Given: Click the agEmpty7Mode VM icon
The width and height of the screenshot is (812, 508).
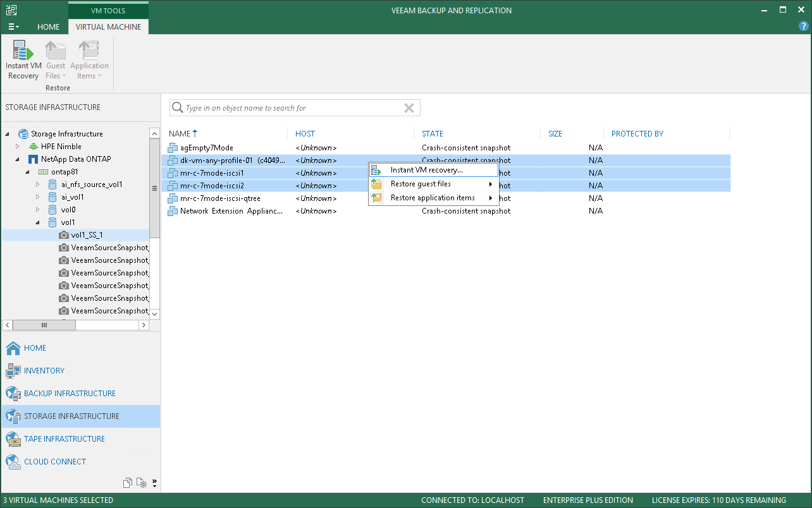Looking at the screenshot, I should pyautogui.click(x=173, y=148).
